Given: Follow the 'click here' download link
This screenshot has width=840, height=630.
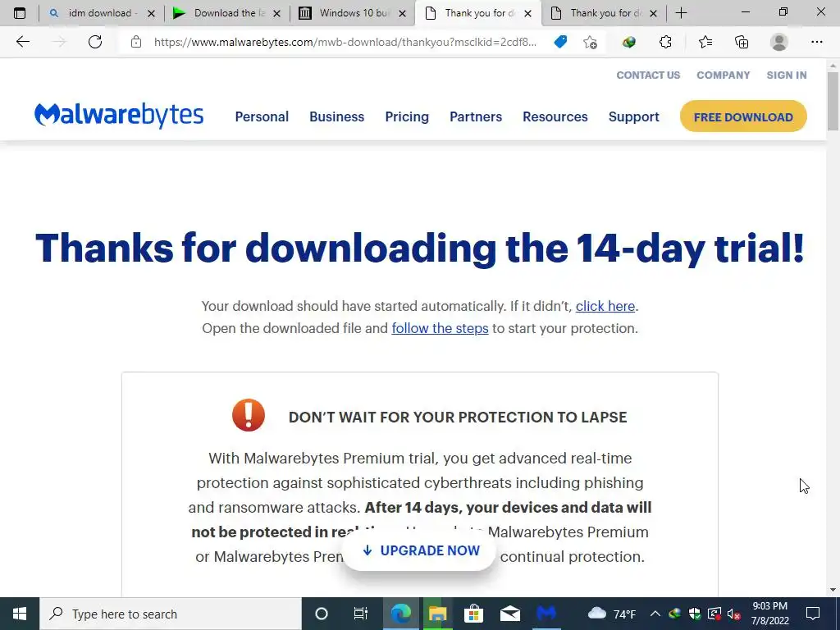Looking at the screenshot, I should click(x=605, y=306).
